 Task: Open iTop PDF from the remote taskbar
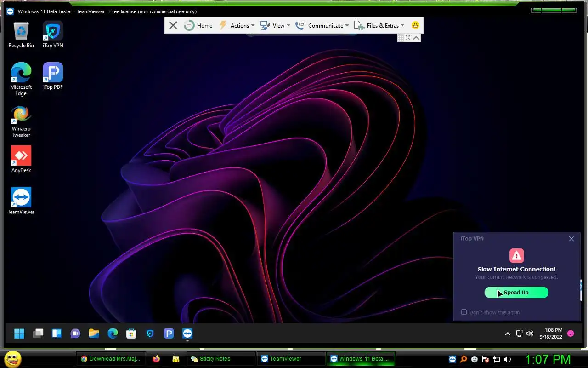click(x=169, y=333)
